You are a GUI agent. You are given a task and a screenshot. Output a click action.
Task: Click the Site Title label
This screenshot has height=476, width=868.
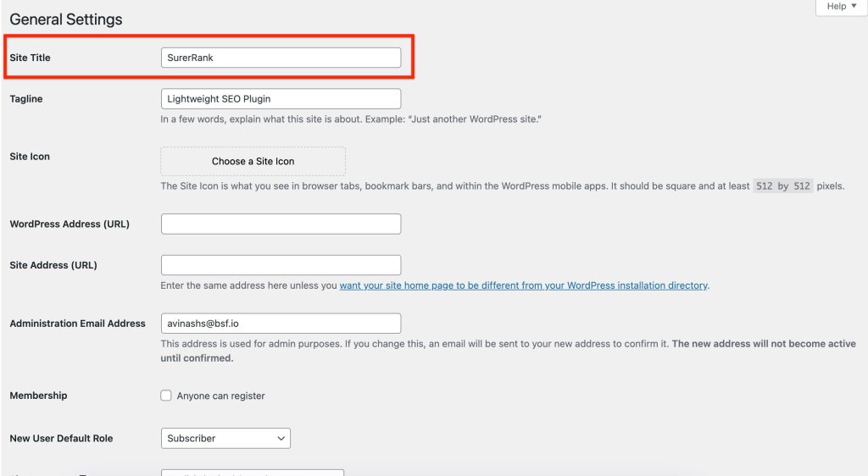click(31, 58)
